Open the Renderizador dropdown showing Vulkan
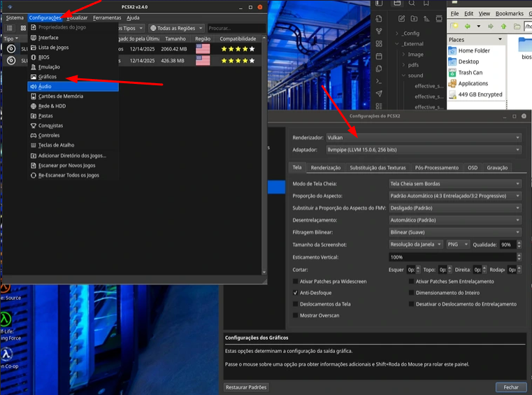 click(x=423, y=138)
